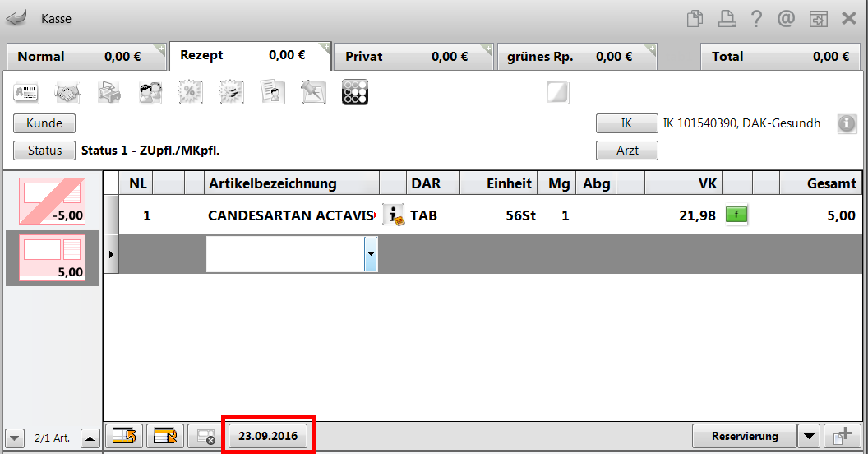Screen dimensions: 868x454
Task: Click the handshake icon in toolbar
Action: point(67,92)
